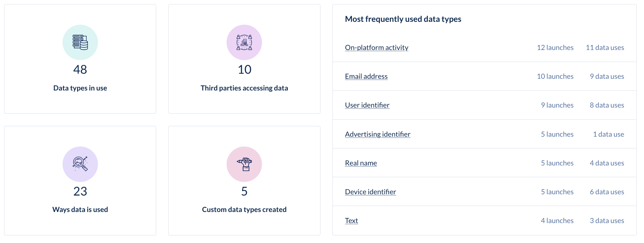Screen dimensions: 644x243
Task: Click the Most frequently used data types heading
Action: [x=403, y=19]
